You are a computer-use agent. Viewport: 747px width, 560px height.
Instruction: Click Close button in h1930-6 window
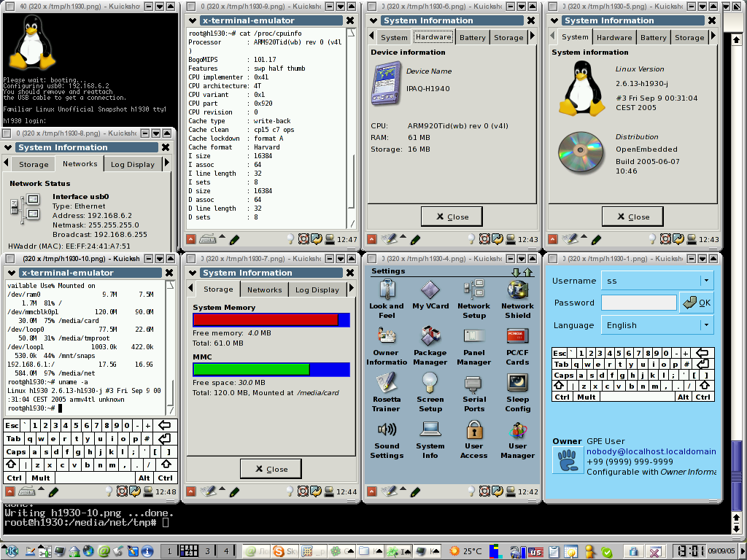click(452, 217)
